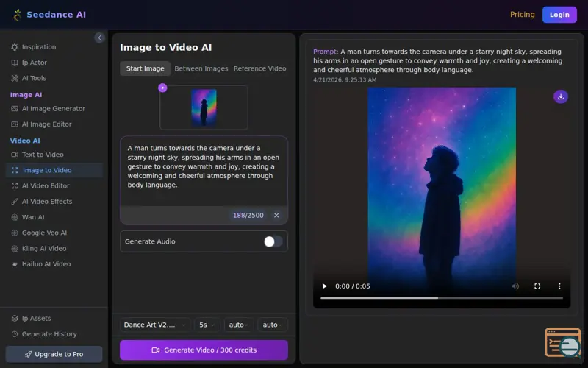Click the AI Tools wrench icon
Screen dimensions: 588x368
point(15,78)
